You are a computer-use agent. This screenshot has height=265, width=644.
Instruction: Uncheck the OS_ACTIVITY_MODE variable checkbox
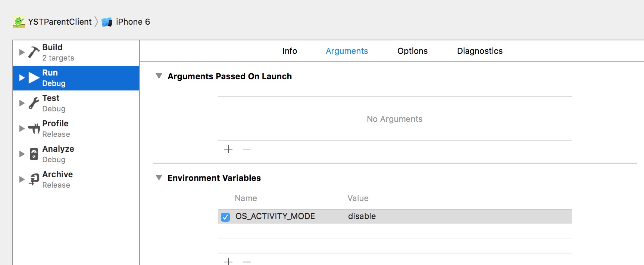[x=225, y=217]
